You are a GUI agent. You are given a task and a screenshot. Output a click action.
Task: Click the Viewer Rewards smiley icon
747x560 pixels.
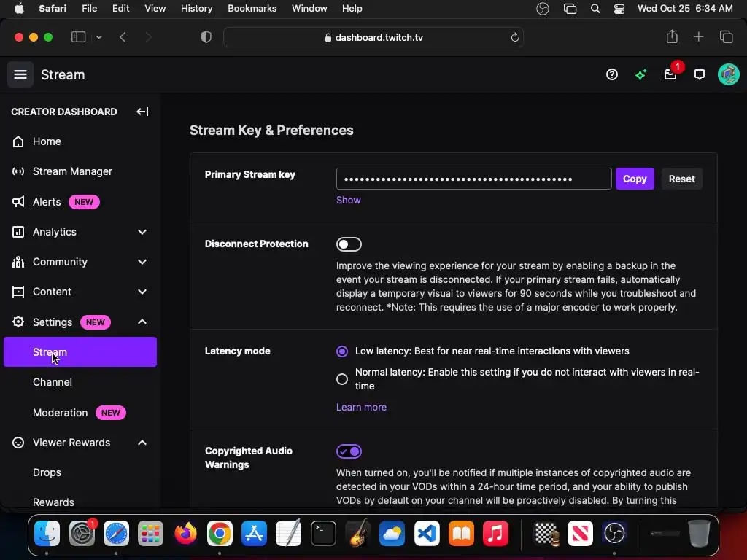coord(18,443)
